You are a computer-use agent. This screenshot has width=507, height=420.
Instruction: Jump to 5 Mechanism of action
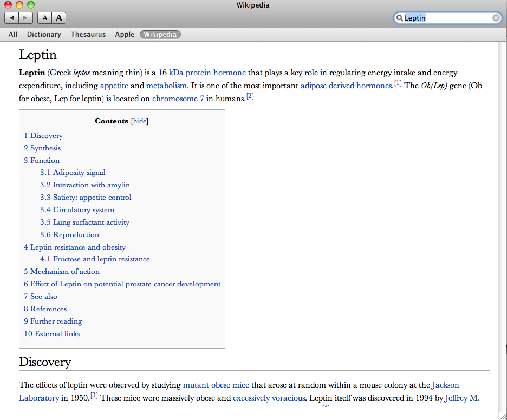pos(62,272)
